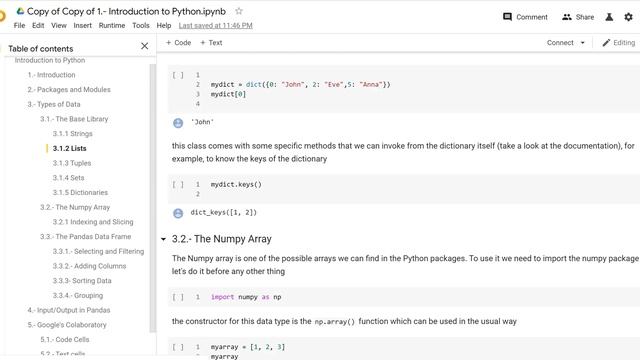640x360 pixels.
Task: Star the notebook with the star icon
Action: pos(239,11)
